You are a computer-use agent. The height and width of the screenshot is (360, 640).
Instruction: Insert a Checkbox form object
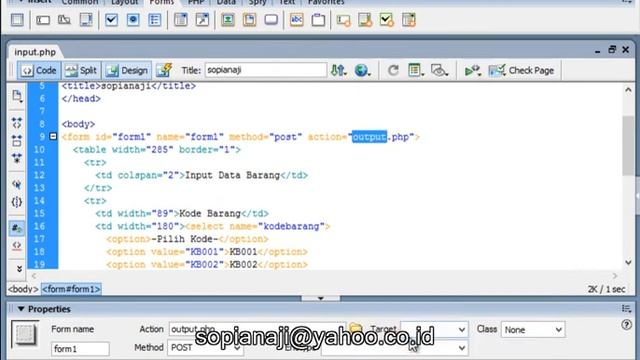pos(111,20)
